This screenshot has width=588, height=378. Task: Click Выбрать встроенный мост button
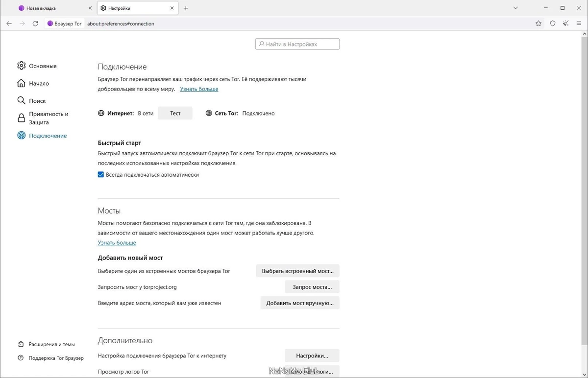(x=297, y=271)
